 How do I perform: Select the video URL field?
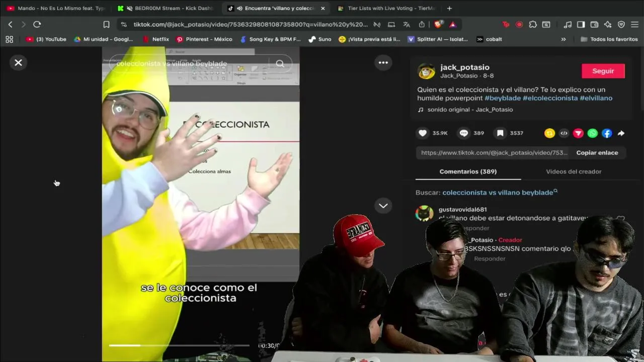494,153
